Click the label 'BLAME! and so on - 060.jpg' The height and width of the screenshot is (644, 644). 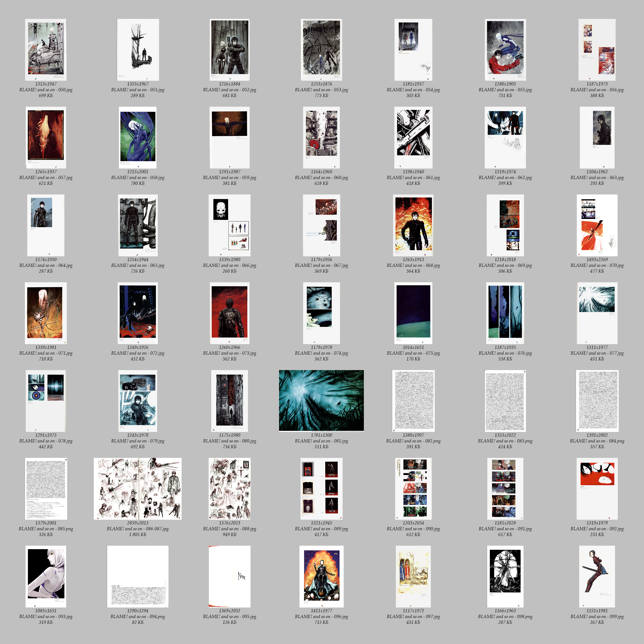[321, 178]
